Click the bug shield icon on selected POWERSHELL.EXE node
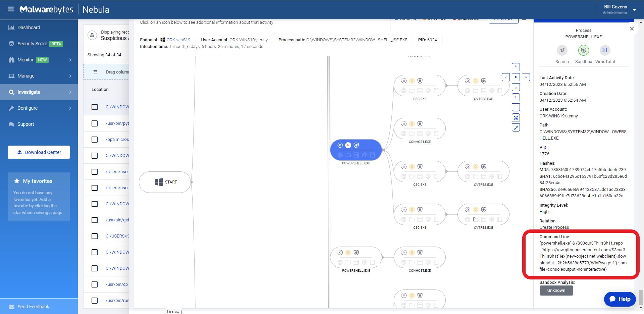Image resolution: width=644 pixels, height=314 pixels. point(356,145)
